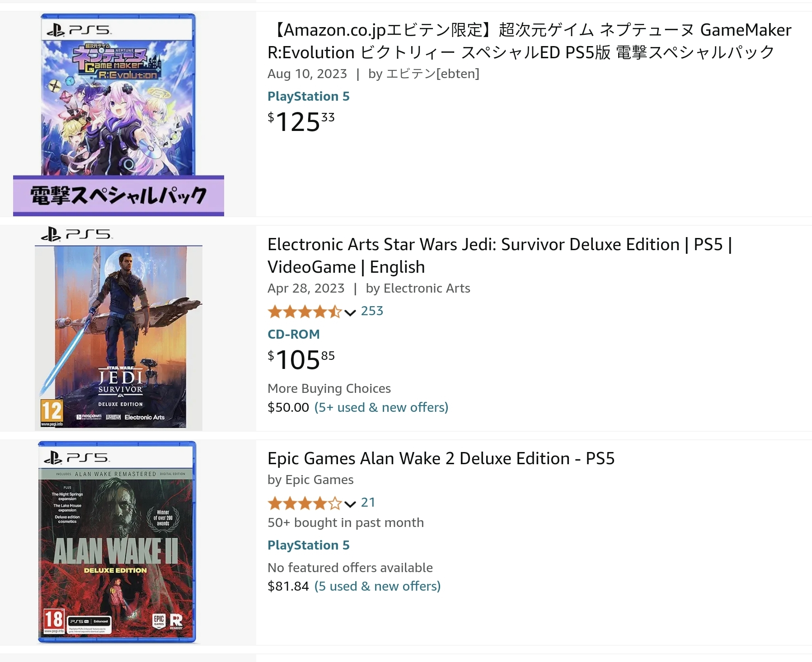Click the $105.85 Jedi Survivor price
Screen dimensions: 812x662
tap(301, 360)
